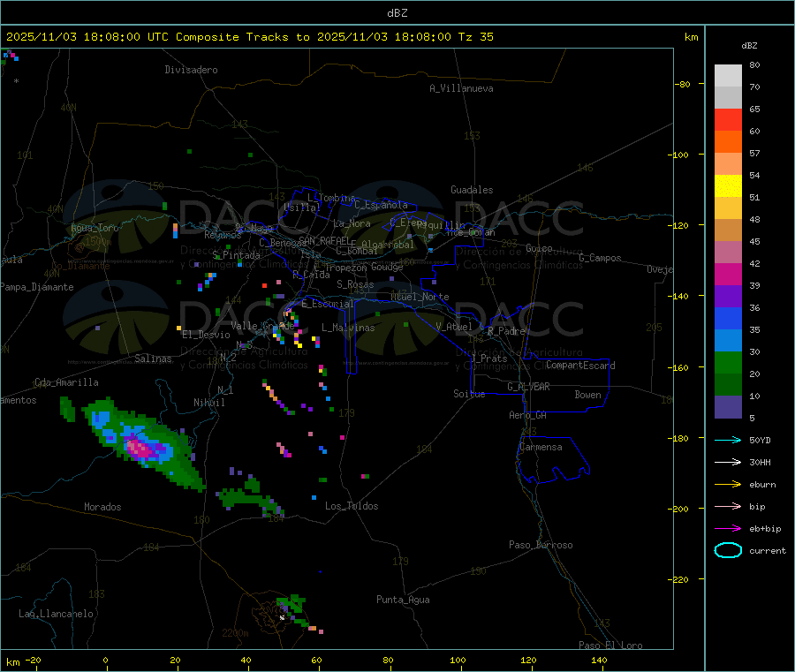Pick the magenta 39 dBZ legend color
The height and width of the screenshot is (672, 795).
(x=728, y=274)
